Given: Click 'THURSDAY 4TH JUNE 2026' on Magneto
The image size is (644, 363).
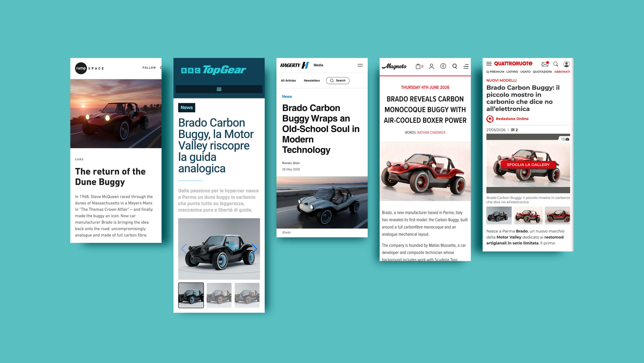Looking at the screenshot, I should click(425, 87).
